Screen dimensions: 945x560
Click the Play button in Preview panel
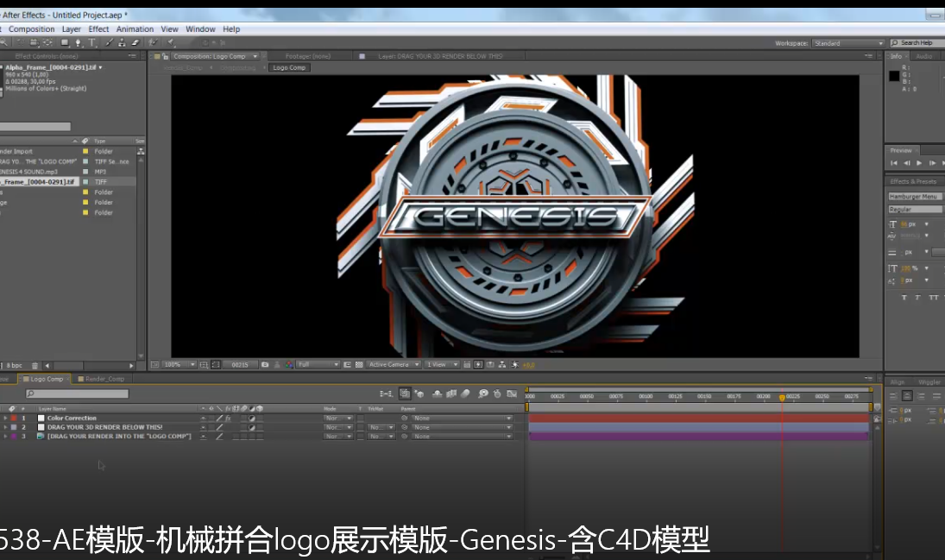pos(918,162)
